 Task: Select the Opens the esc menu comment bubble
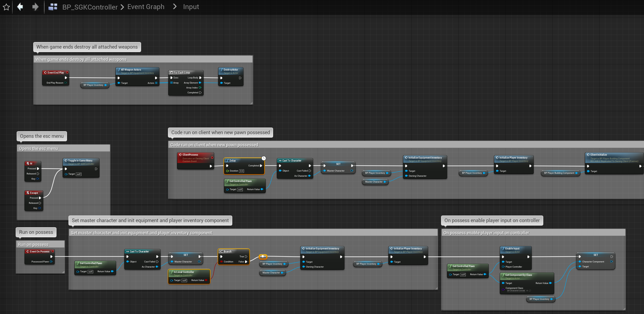point(42,136)
